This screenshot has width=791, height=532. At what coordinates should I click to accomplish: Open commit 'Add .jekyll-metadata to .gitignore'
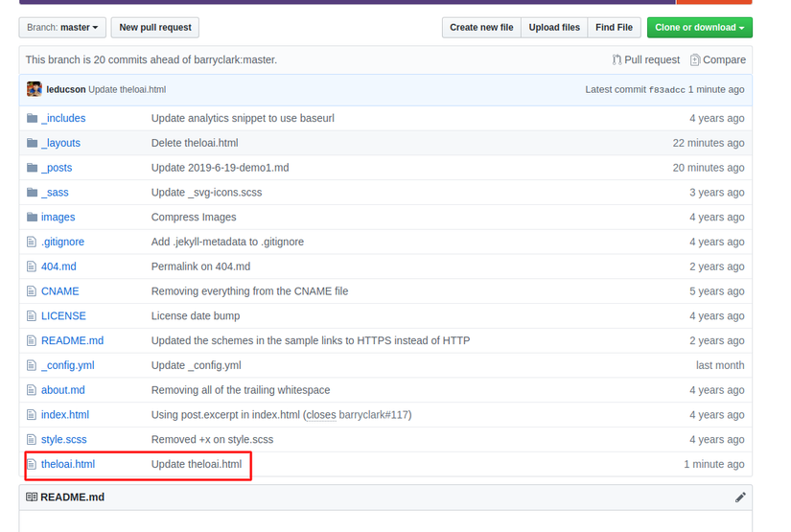point(227,242)
